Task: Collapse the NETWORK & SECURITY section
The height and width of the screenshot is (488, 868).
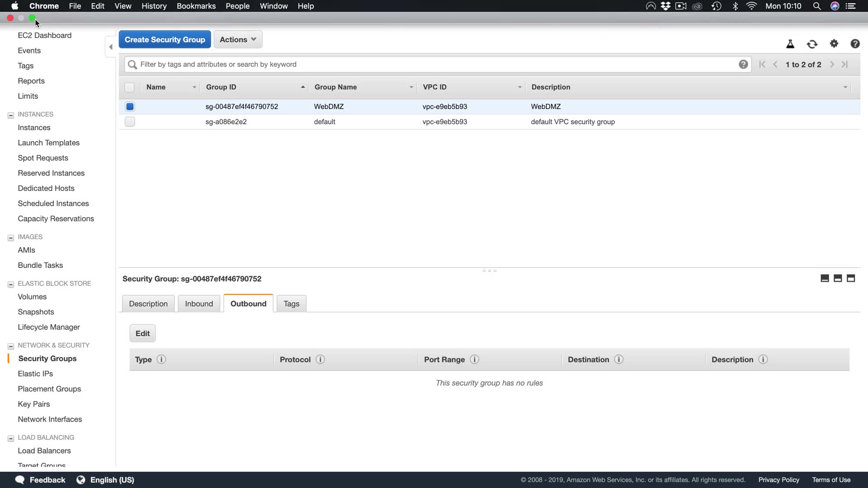Action: (11, 346)
